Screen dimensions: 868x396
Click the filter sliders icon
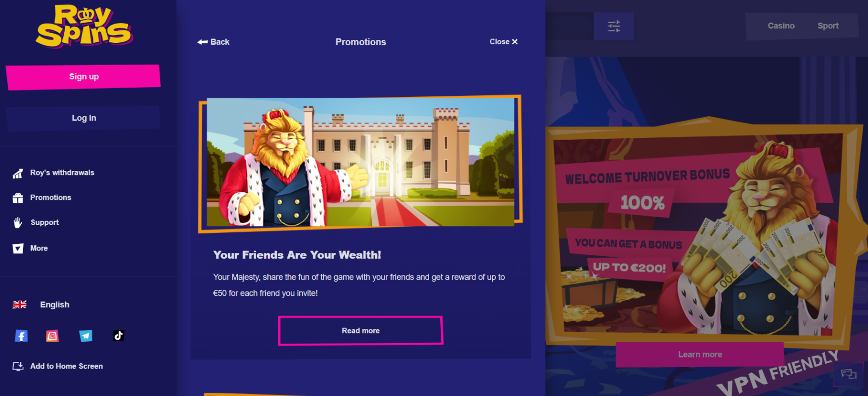(x=614, y=26)
